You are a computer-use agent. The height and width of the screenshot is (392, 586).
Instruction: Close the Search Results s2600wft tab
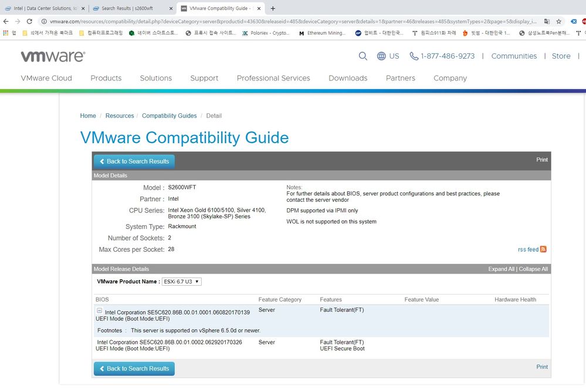tap(171, 8)
